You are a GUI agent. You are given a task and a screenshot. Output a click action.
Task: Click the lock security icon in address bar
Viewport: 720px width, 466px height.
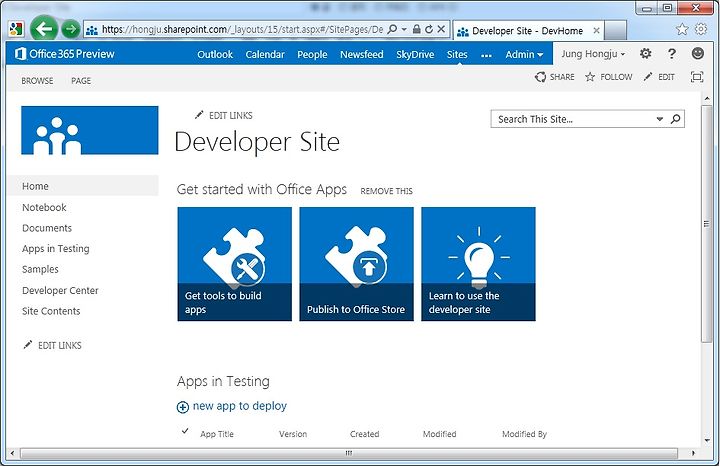(x=416, y=29)
